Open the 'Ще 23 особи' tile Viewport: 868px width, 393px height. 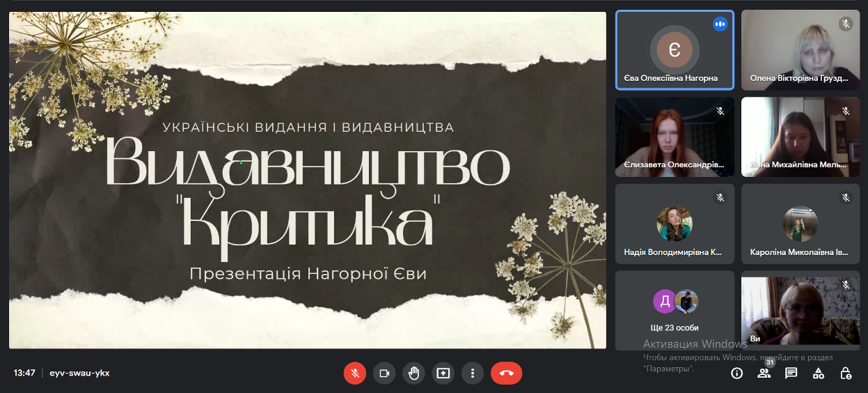coord(674,310)
